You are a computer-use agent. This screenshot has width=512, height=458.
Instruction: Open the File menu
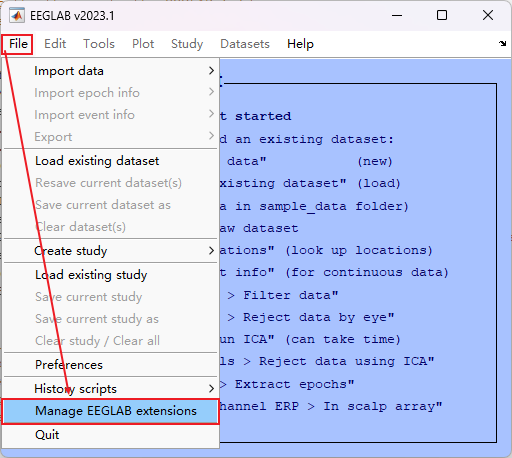click(x=18, y=44)
